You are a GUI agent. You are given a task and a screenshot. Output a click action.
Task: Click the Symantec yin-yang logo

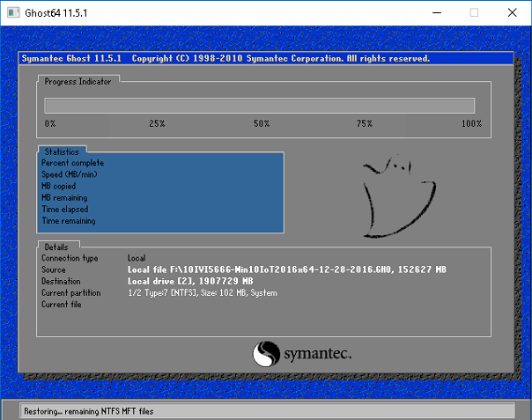(x=266, y=354)
